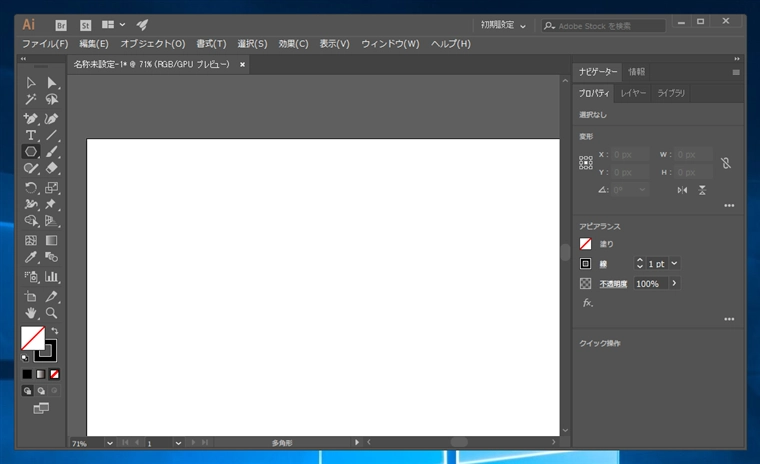Viewport: 760px width, 464px height.
Task: Select the Paintbrush tool
Action: 51,151
